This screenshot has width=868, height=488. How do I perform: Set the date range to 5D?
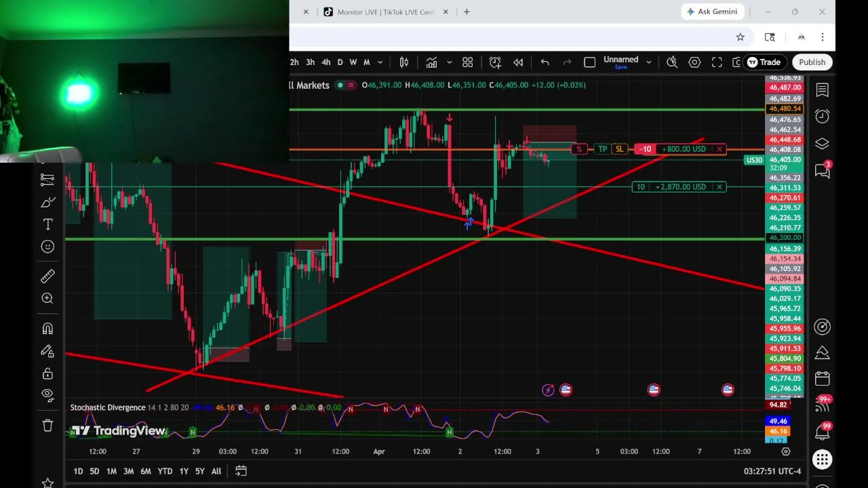(94, 471)
